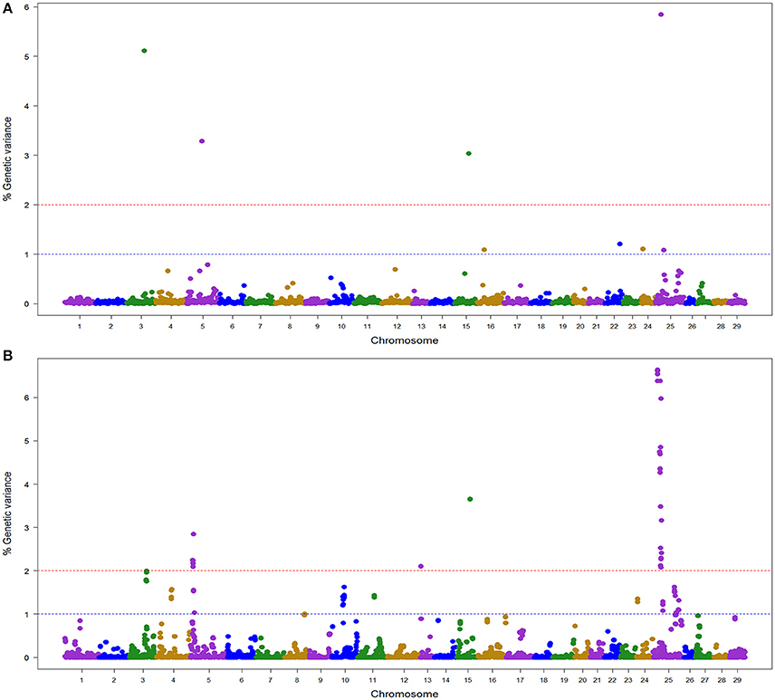Click chromosome label 21 on panel B x-axis
This screenshot has width=775, height=700.
[x=597, y=680]
